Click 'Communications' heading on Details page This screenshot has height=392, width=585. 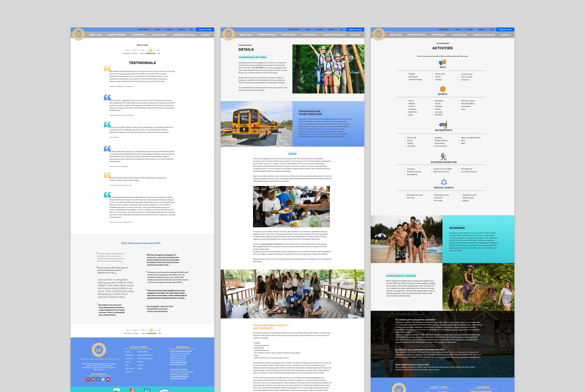tap(252, 57)
